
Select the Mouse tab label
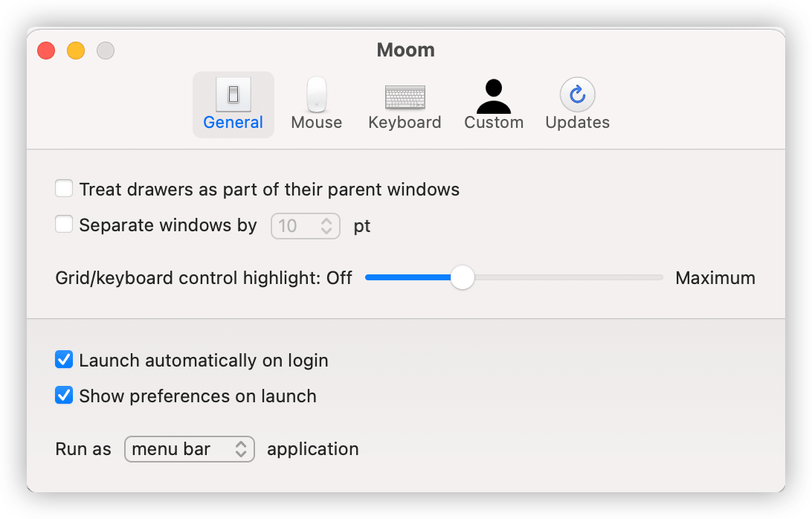coord(317,122)
